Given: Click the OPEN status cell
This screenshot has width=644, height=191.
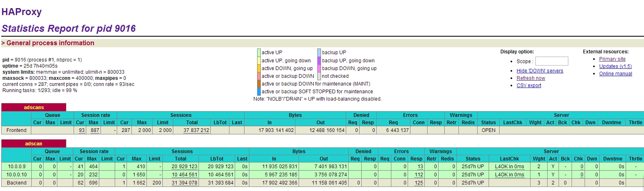Looking at the screenshot, I should 488,130.
